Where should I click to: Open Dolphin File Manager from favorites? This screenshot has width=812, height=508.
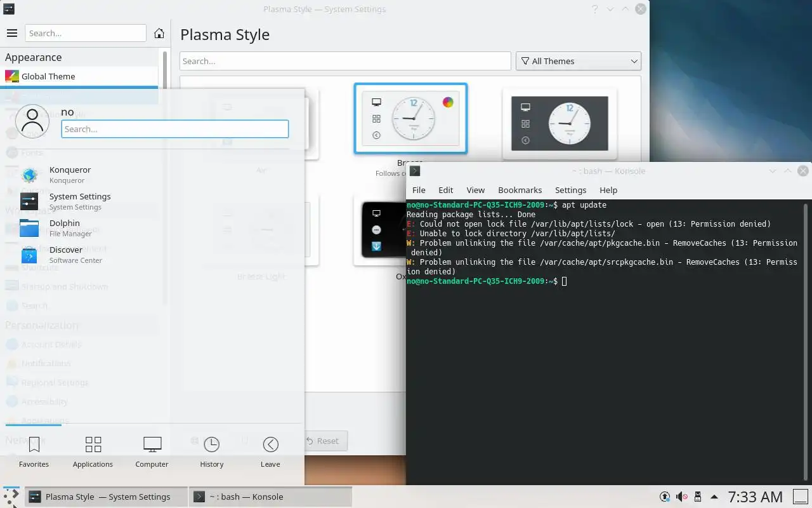pos(152,228)
